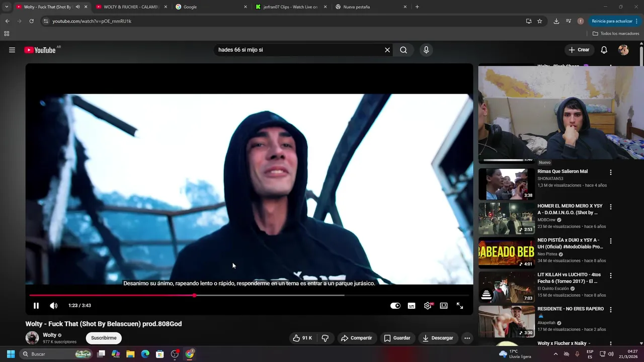Click Reinicia para actualizar button
This screenshot has width=644, height=362.
612,21
